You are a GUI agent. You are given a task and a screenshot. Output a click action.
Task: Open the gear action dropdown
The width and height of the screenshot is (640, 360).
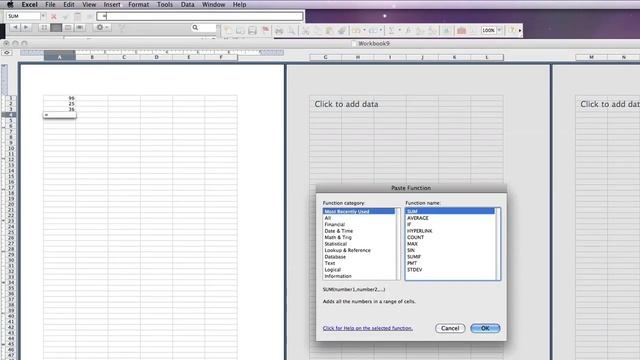[102, 27]
